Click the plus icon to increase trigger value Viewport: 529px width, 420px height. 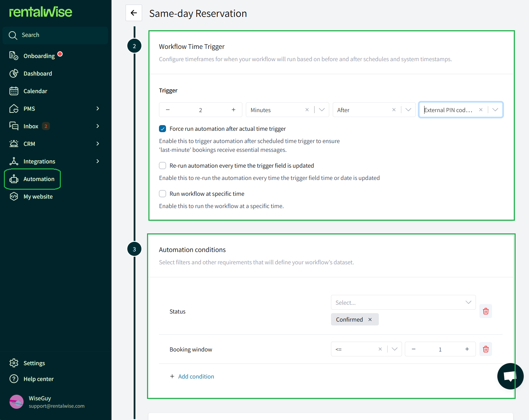234,110
